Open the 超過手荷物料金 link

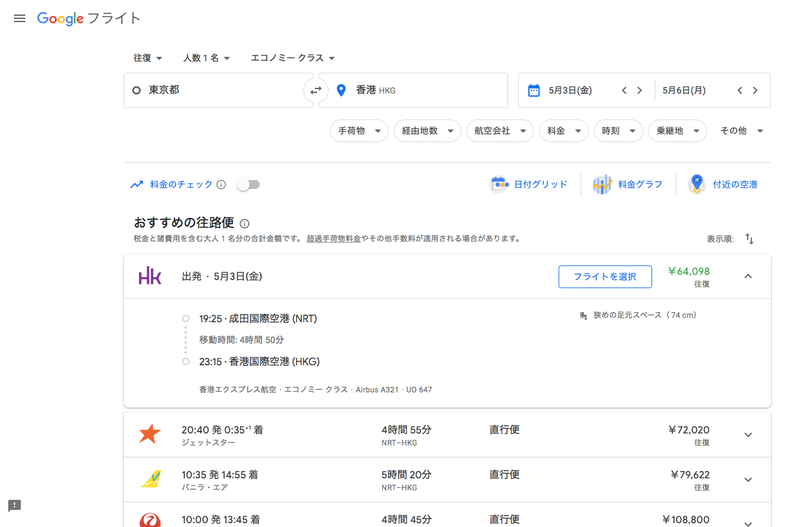coord(334,238)
